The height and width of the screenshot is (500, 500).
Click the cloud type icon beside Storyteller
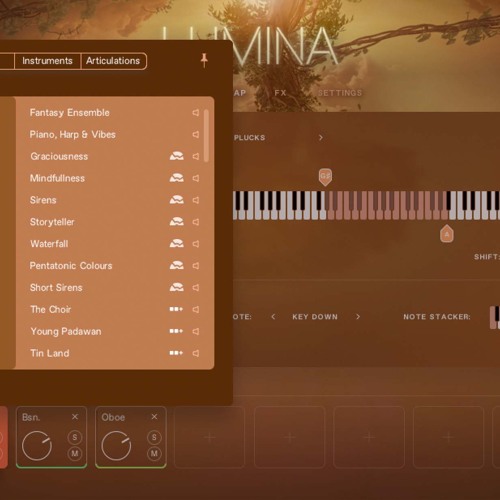click(x=176, y=222)
